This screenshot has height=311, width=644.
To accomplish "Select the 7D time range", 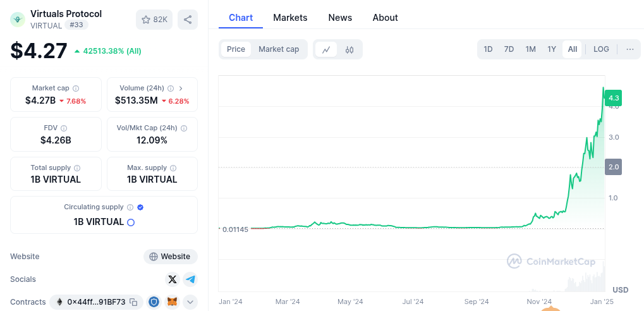I will click(x=509, y=49).
